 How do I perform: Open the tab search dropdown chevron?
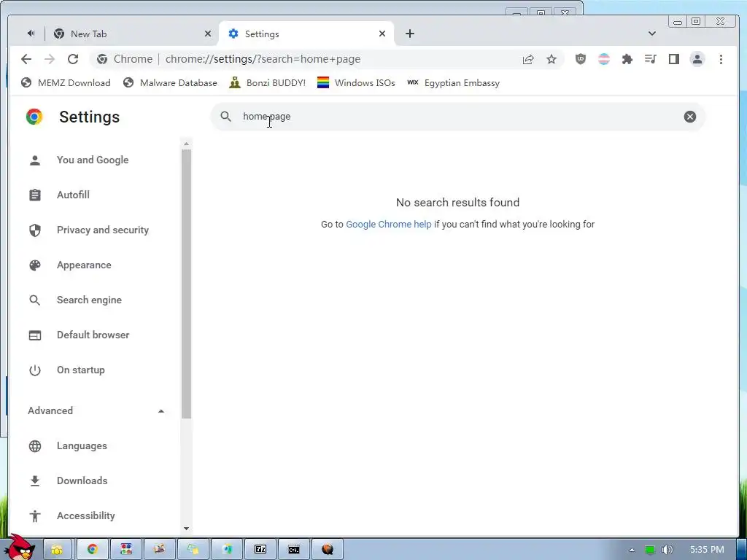[x=652, y=34]
